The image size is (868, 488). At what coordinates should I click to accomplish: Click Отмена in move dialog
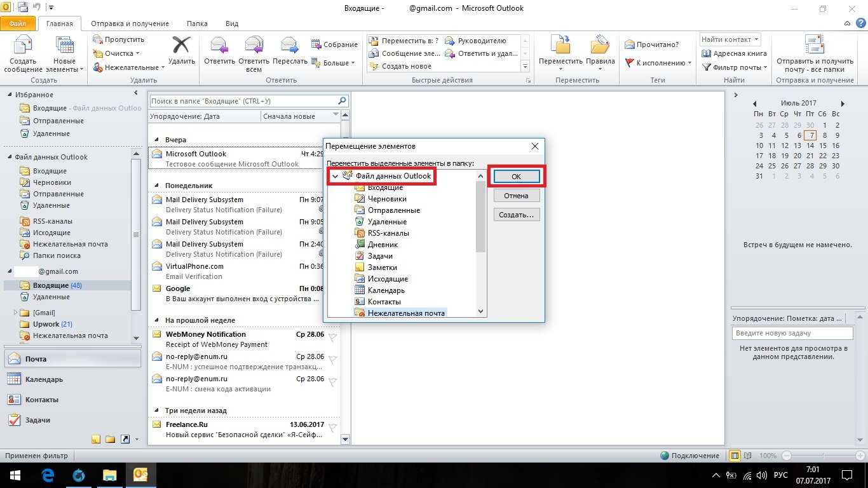point(516,196)
